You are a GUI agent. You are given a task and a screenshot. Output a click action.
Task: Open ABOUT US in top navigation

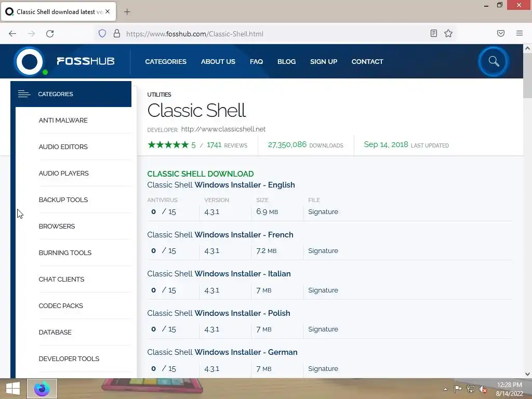click(218, 62)
